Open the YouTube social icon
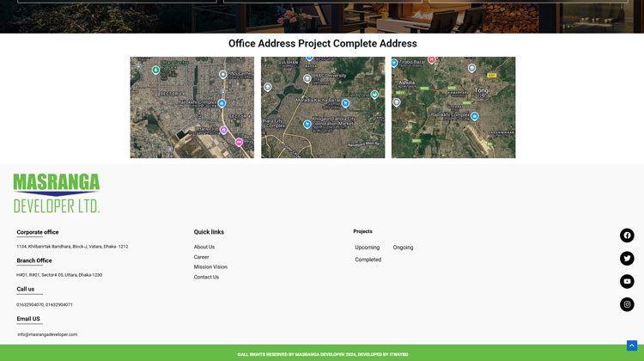This screenshot has height=361, width=644. 627,281
